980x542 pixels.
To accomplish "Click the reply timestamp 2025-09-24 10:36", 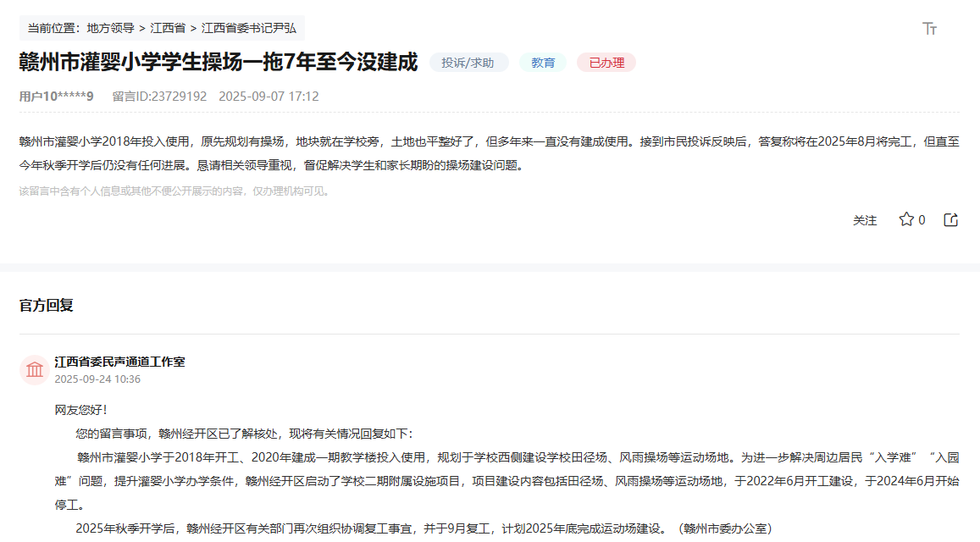I will (97, 379).
